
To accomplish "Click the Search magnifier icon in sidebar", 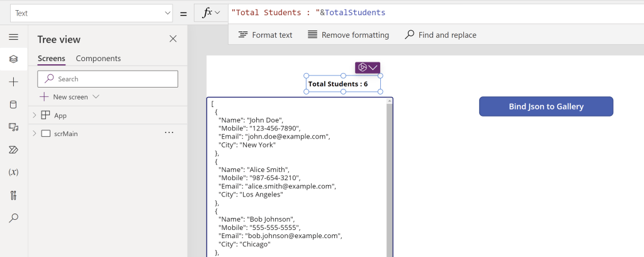I will 13,218.
